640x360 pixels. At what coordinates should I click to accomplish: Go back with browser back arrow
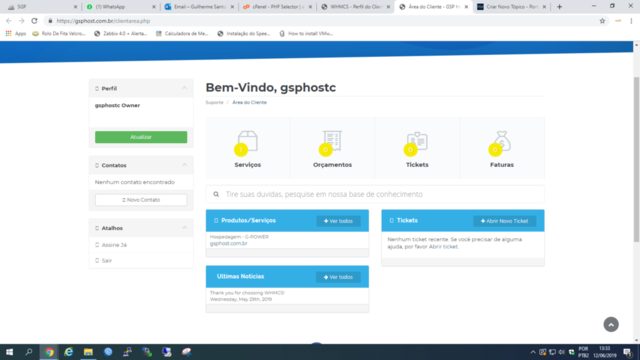9,21
